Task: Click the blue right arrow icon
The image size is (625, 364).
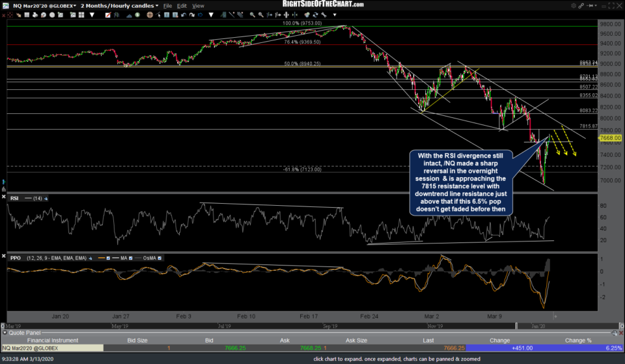Action: pos(201,15)
